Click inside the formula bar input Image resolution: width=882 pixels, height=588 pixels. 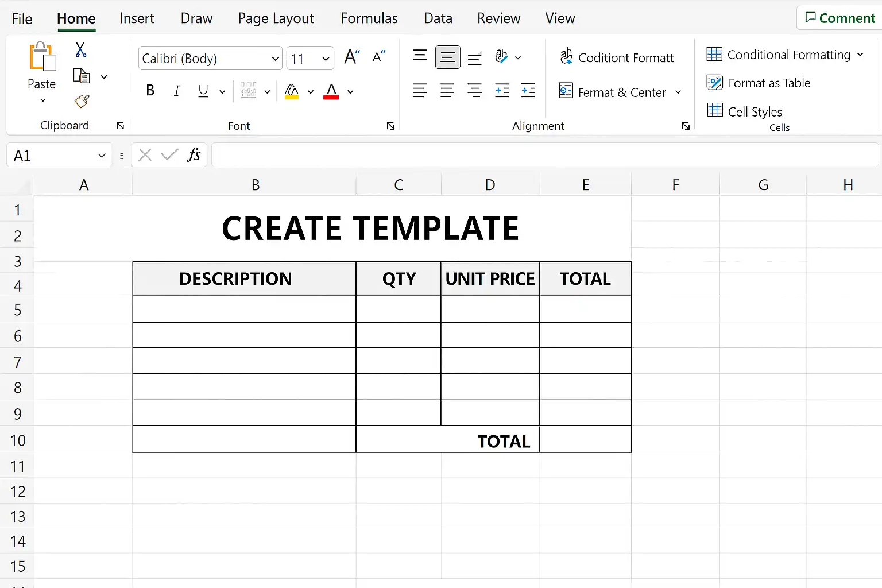pos(545,155)
